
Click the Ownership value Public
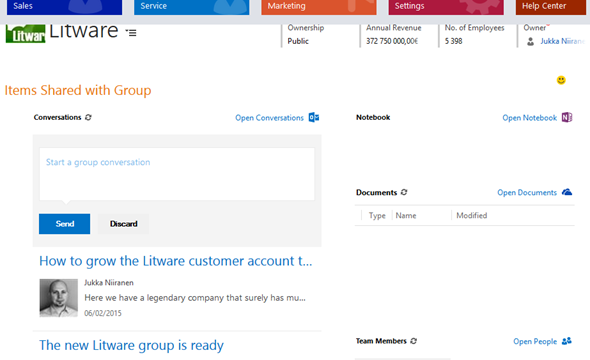coord(298,41)
